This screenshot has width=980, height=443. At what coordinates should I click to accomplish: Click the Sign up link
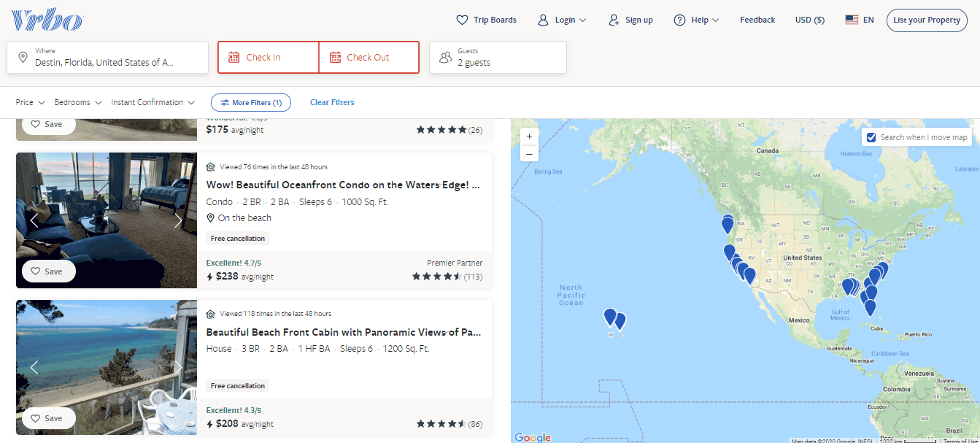pyautogui.click(x=630, y=20)
